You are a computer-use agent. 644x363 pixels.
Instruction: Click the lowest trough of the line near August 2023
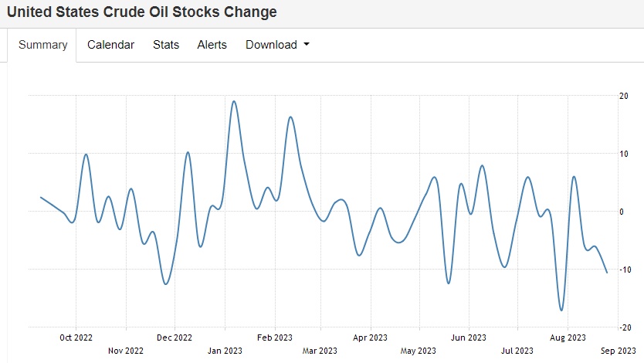[561, 310]
